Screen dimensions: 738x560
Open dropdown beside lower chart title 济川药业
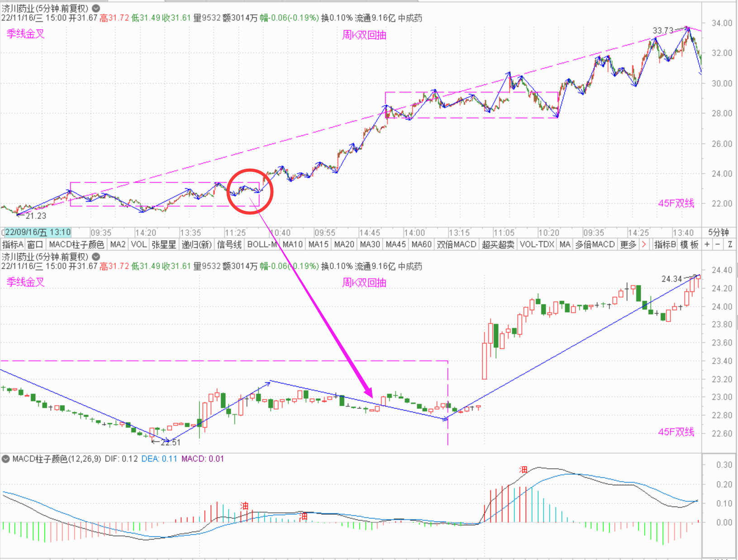pyautogui.click(x=96, y=256)
